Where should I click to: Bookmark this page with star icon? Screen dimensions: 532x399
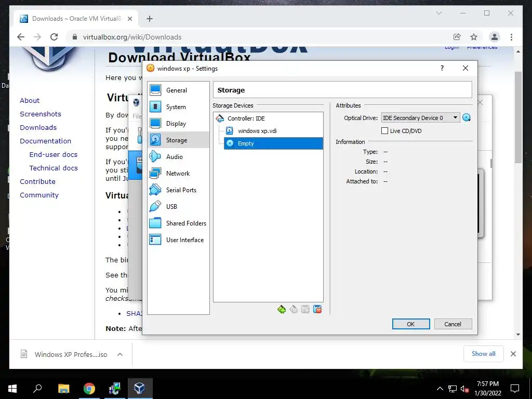[474, 37]
